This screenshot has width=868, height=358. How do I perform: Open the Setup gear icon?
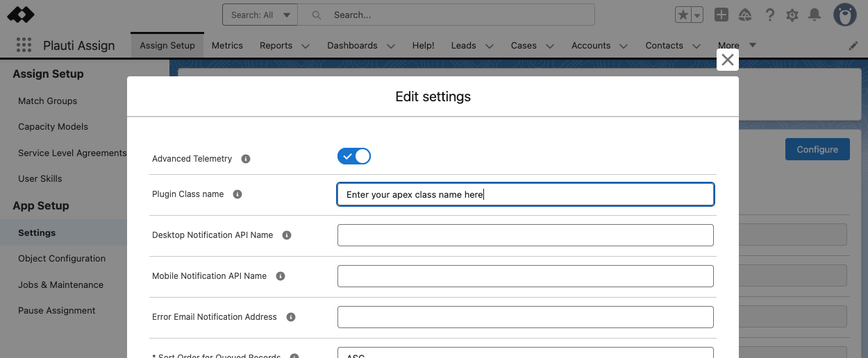coord(792,15)
